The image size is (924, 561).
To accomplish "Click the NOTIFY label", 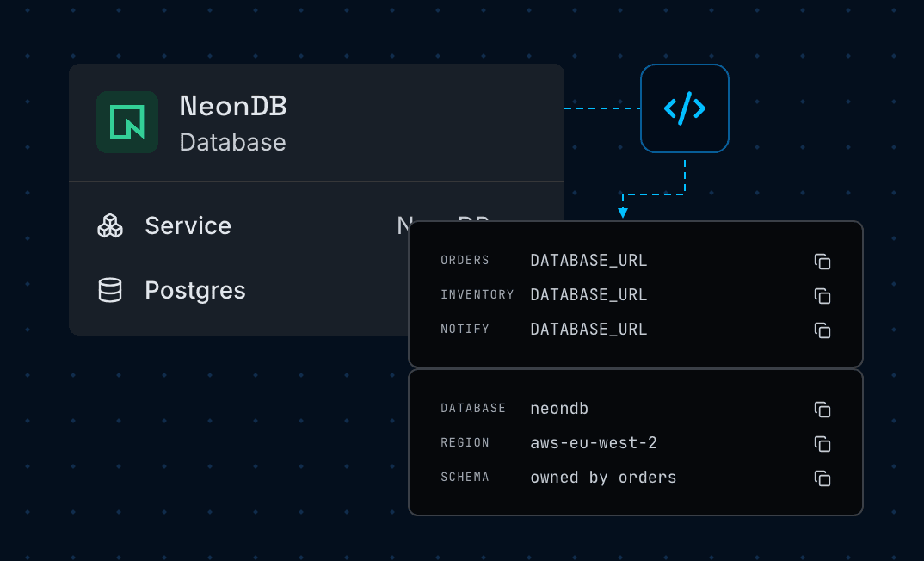I will (x=465, y=329).
